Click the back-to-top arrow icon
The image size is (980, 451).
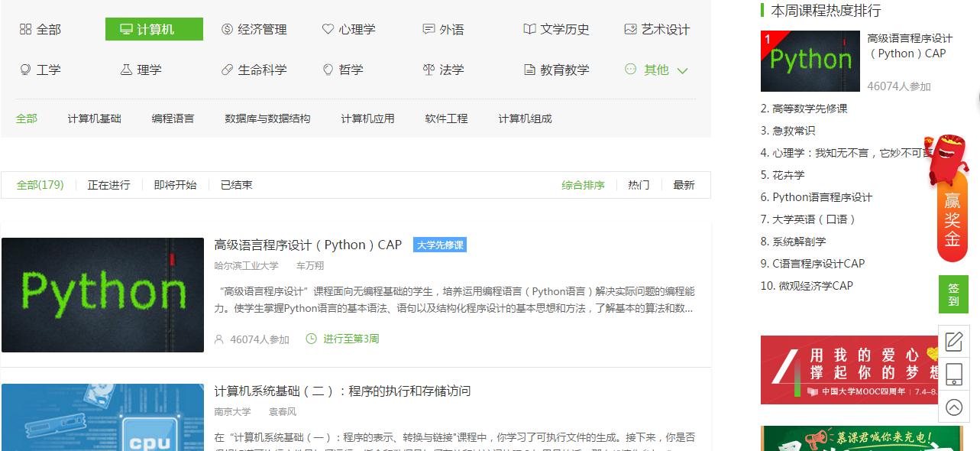click(953, 407)
